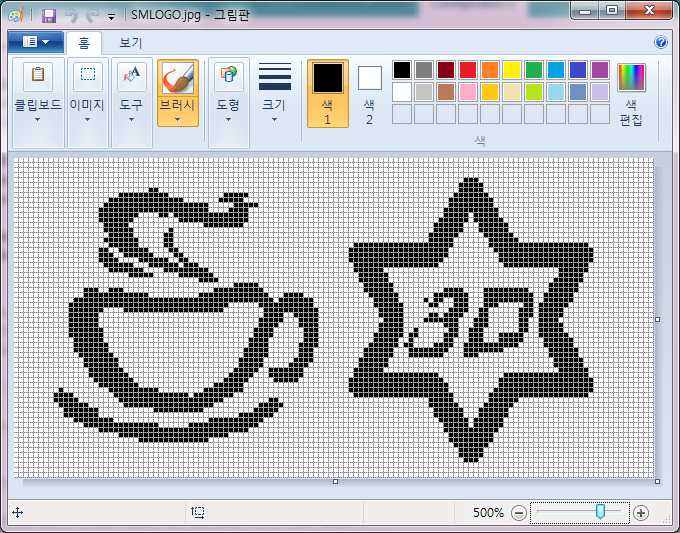Pick the turquoise blue palette swatch

click(556, 70)
